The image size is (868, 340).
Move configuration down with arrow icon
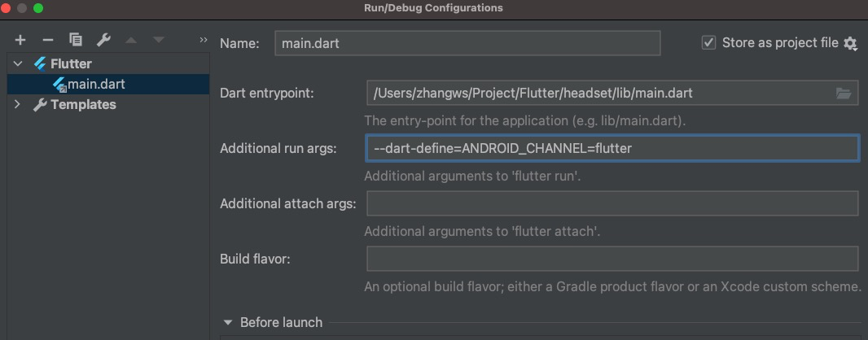pos(159,40)
